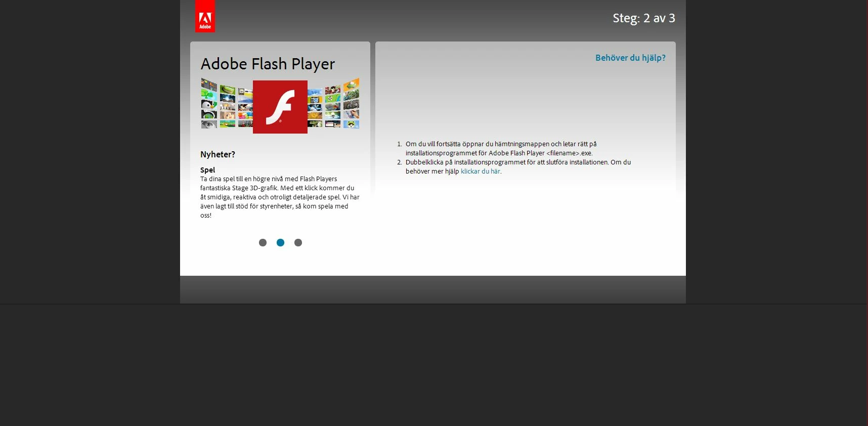Click the "Nyheter?" heading
The image size is (868, 426).
point(218,154)
